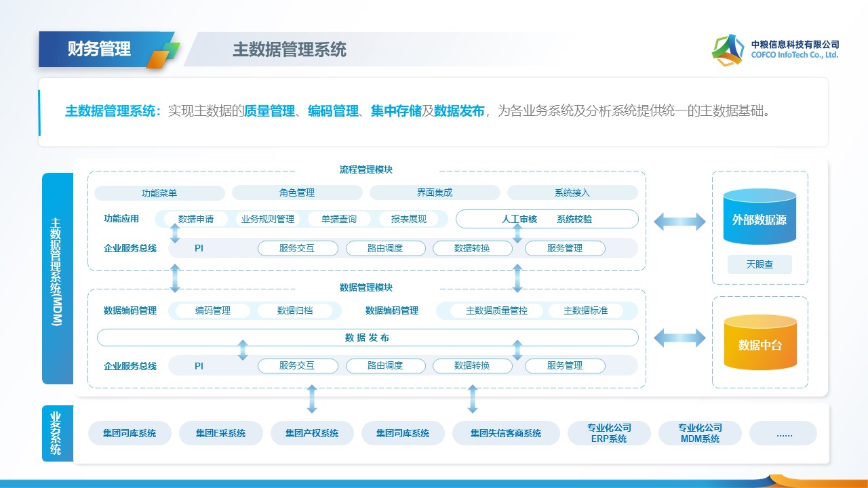Click the 功能菜单 pill
This screenshot has width=868, height=488.
(x=159, y=193)
